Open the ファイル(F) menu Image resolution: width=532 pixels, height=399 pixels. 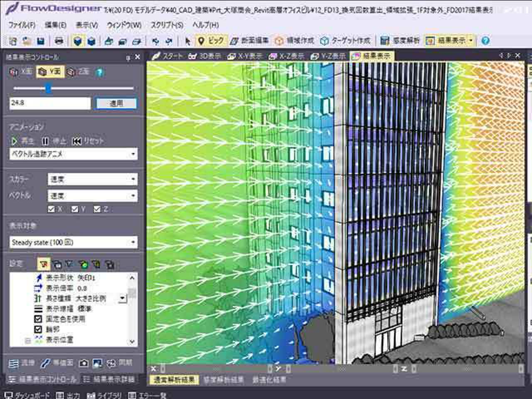(22, 25)
